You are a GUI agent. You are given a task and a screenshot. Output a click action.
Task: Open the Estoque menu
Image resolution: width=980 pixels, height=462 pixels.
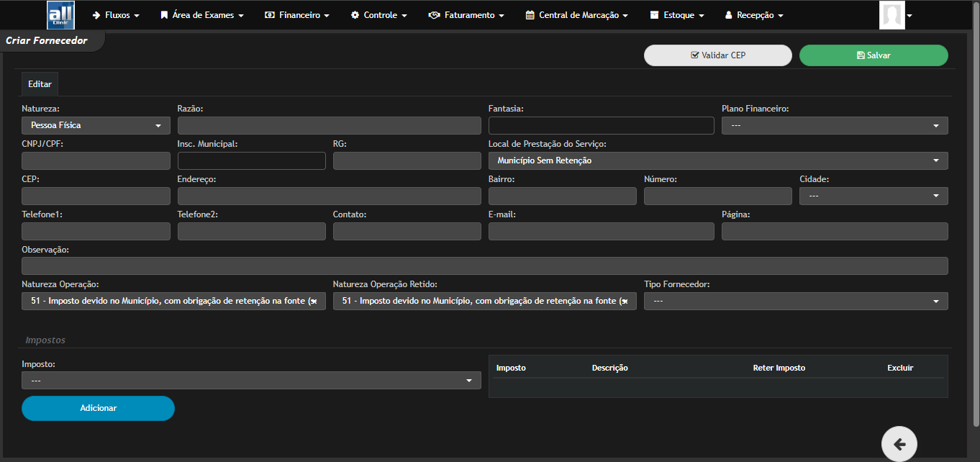coord(676,15)
